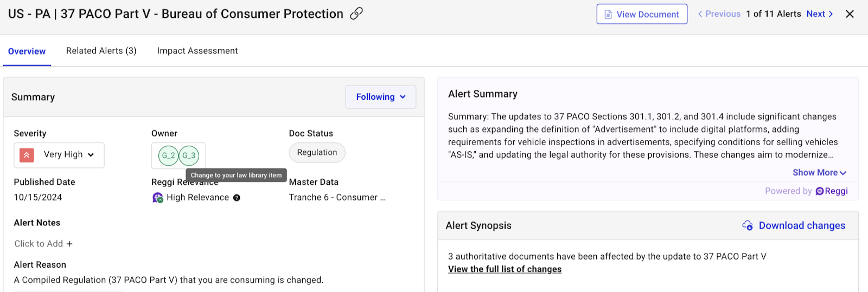Click the Reggi relevance icon

pos(157,198)
